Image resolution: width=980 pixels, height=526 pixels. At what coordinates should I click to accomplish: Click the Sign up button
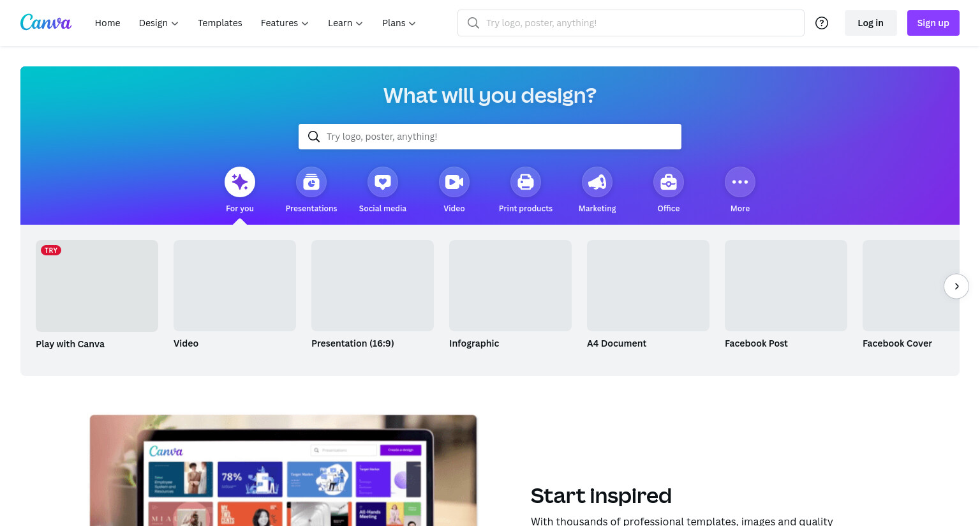coord(933,23)
